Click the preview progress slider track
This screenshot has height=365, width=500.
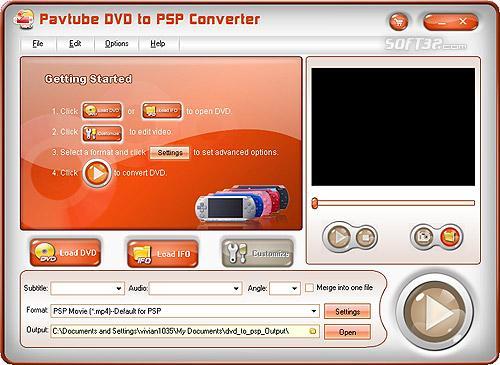tap(393, 203)
